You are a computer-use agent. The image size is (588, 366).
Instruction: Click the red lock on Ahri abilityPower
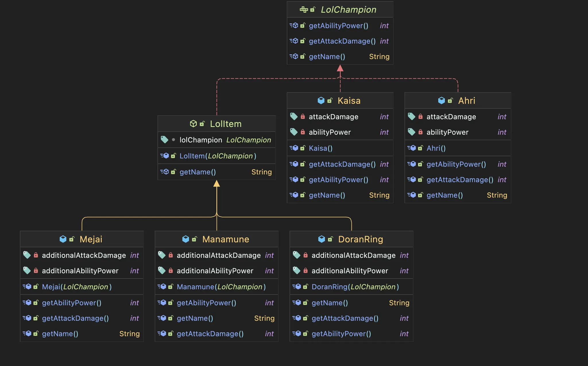pyautogui.click(x=420, y=132)
